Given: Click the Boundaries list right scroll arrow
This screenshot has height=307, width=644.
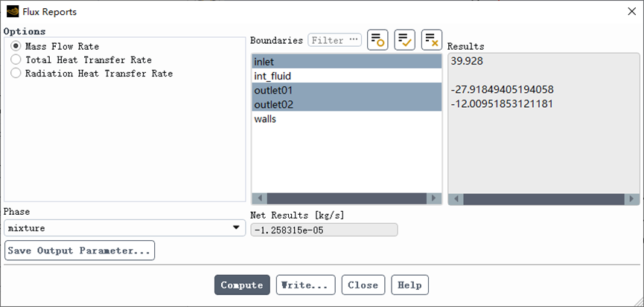Looking at the screenshot, I should 434,198.
